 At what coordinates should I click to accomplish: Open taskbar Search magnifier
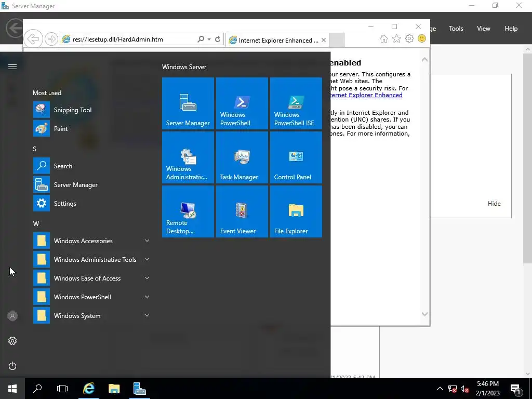pos(37,389)
